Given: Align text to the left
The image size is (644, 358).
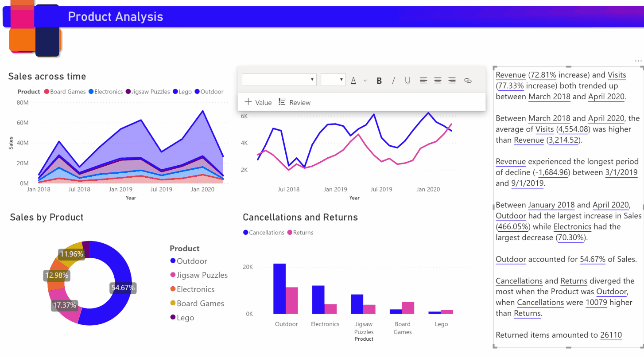Looking at the screenshot, I should (x=423, y=80).
